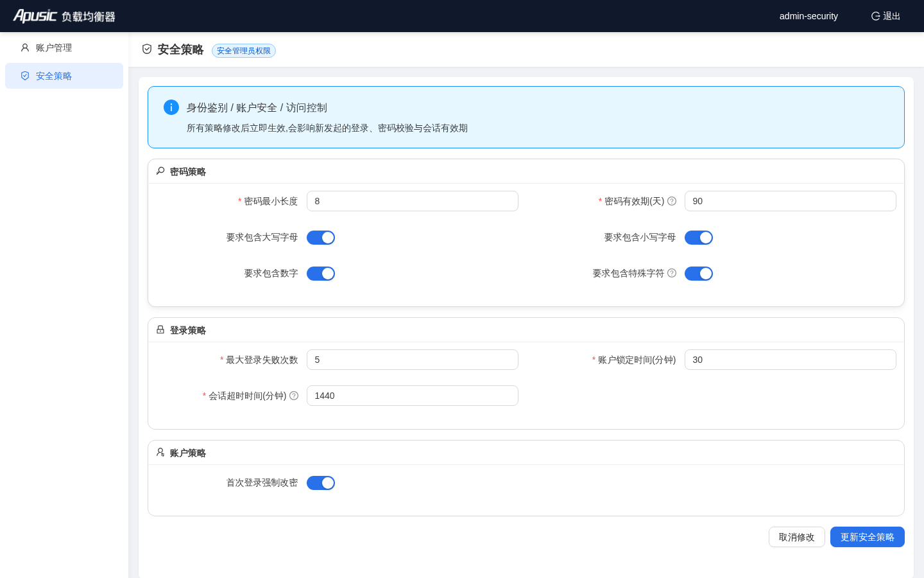Turn off 要求包含特殊字符 switch
Image resolution: width=924 pixels, height=578 pixels.
coord(699,274)
